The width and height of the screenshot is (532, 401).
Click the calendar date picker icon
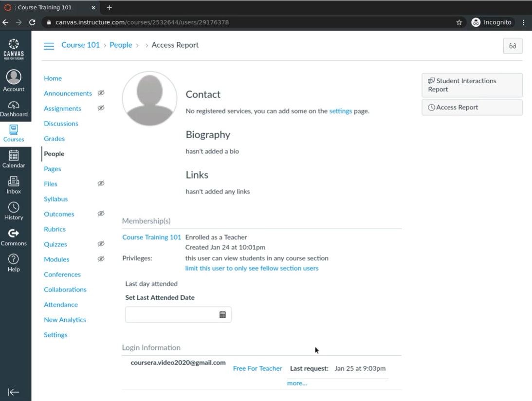coord(222,314)
